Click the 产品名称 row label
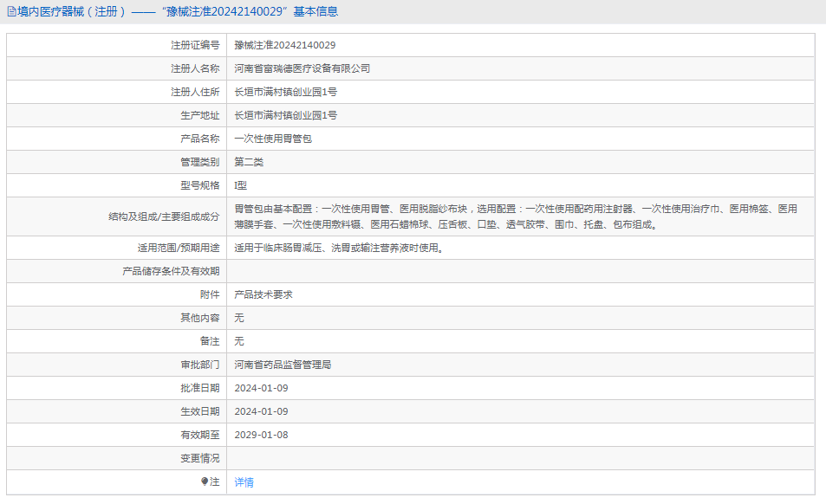The image size is (826, 504). tap(200, 139)
